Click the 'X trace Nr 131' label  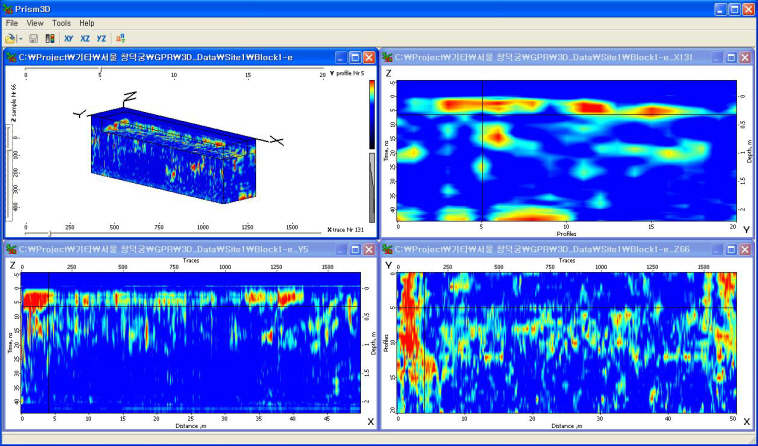pyautogui.click(x=346, y=230)
